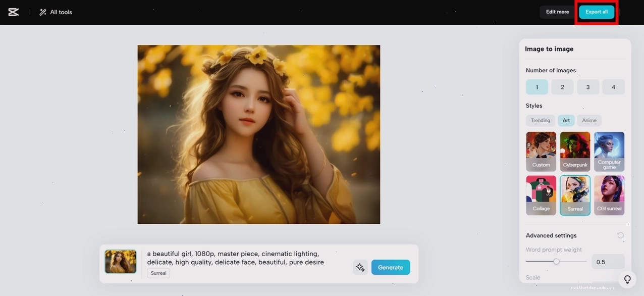Image resolution: width=644 pixels, height=296 pixels.
Task: Click the Word prompt weight slider handle
Action: tap(556, 262)
